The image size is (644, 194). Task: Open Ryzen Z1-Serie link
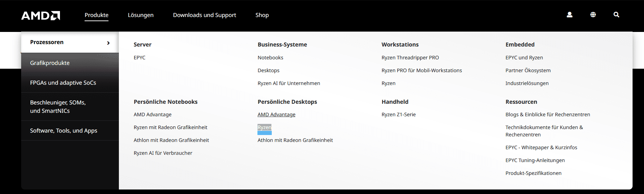(x=399, y=115)
